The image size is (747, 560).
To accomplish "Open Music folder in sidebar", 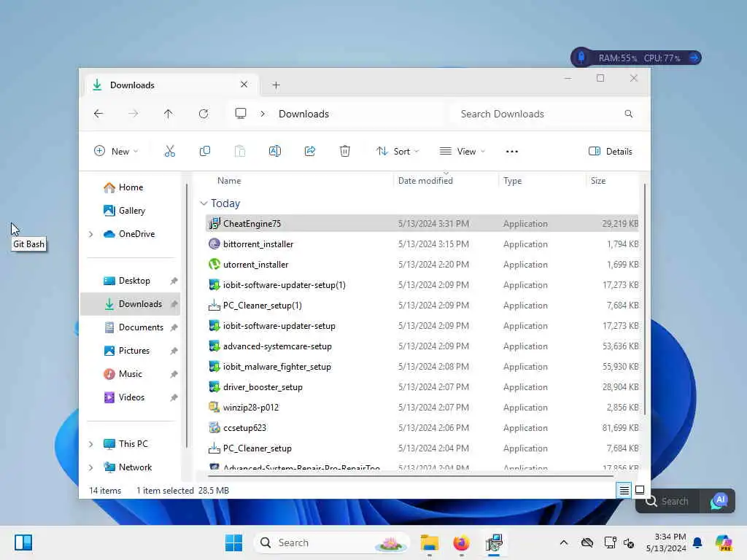I will [x=130, y=374].
